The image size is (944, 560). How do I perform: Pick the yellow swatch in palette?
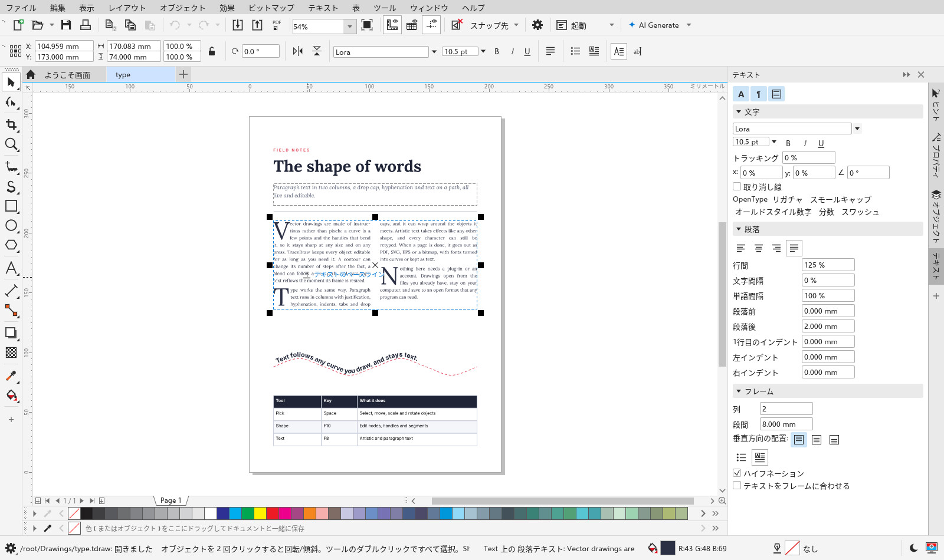tap(260, 513)
